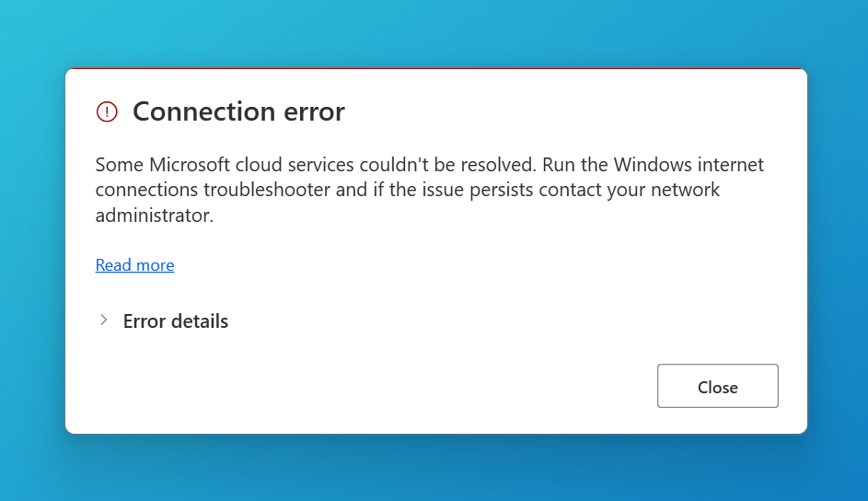Click the word Windows in the message
Viewport: 868px width, 501px height.
tap(653, 165)
